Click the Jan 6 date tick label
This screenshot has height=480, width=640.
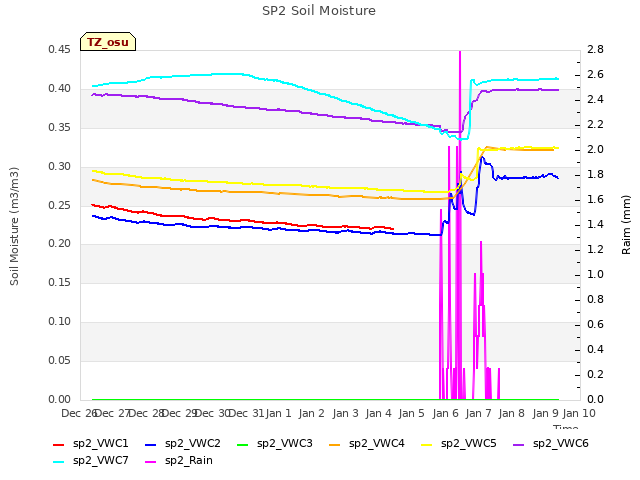pos(445,413)
